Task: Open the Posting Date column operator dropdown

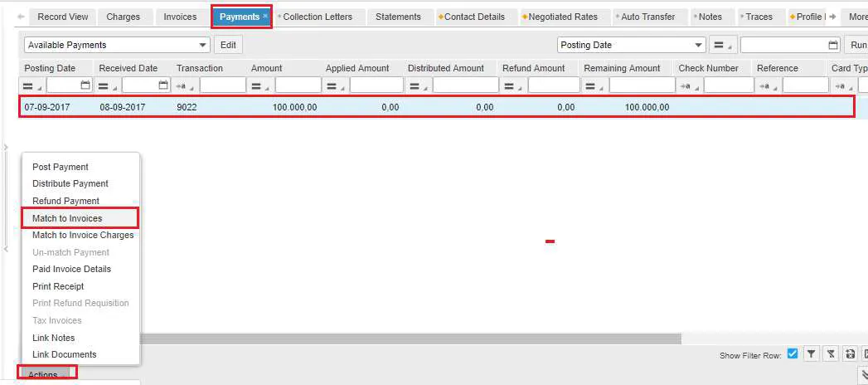Action: [x=32, y=85]
